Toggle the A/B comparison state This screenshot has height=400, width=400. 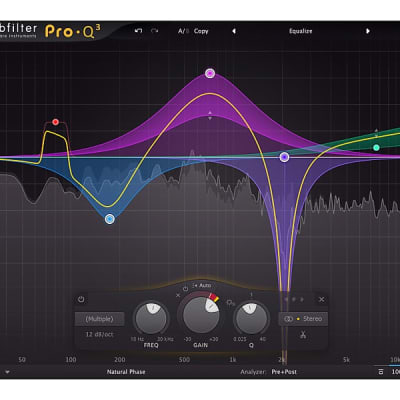[184, 31]
